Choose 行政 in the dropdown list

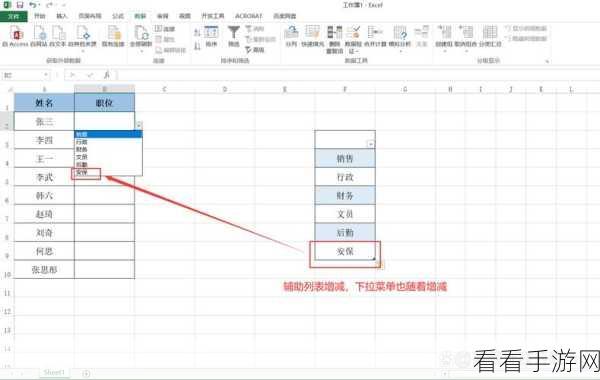click(x=108, y=142)
